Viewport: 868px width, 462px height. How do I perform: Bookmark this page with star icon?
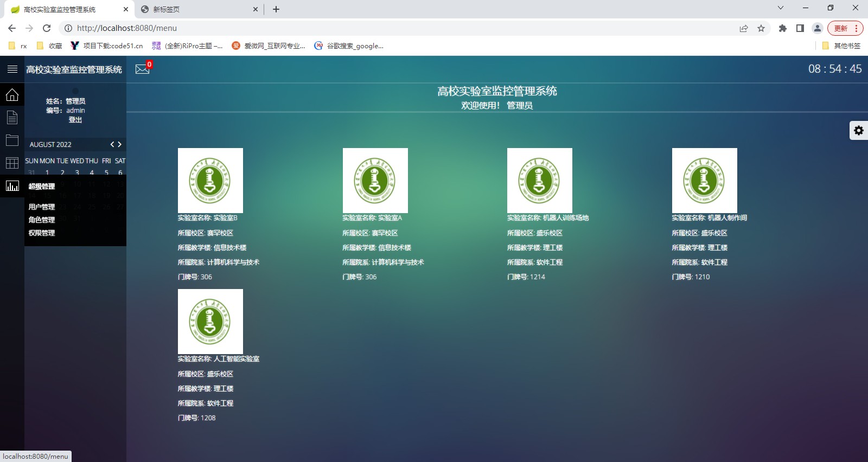click(x=761, y=28)
